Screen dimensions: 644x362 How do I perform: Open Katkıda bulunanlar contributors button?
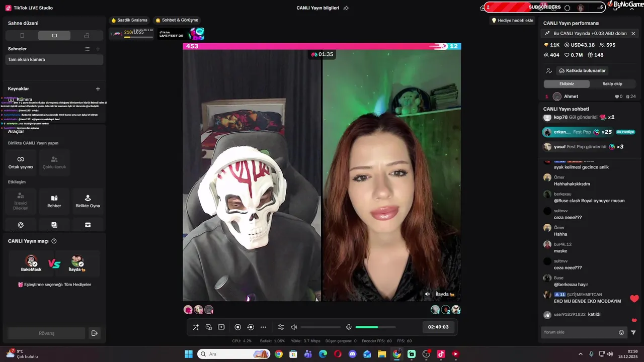(582, 70)
